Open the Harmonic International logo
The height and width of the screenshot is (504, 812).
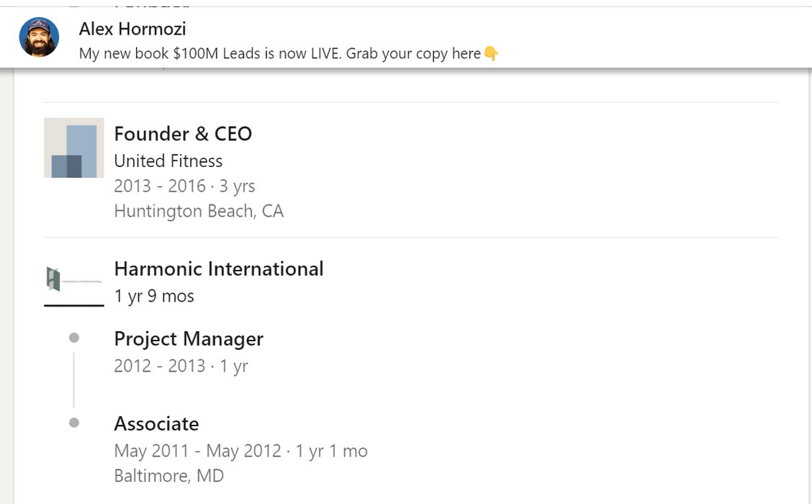pos(74,280)
